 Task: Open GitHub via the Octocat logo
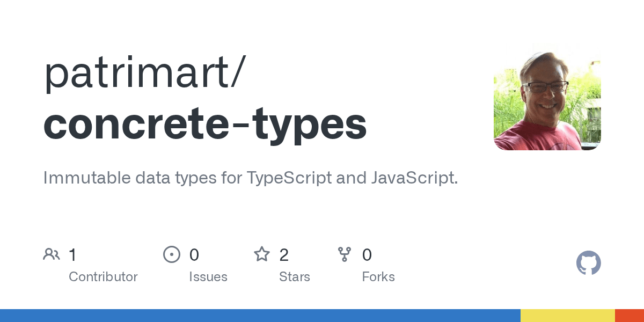tap(589, 263)
